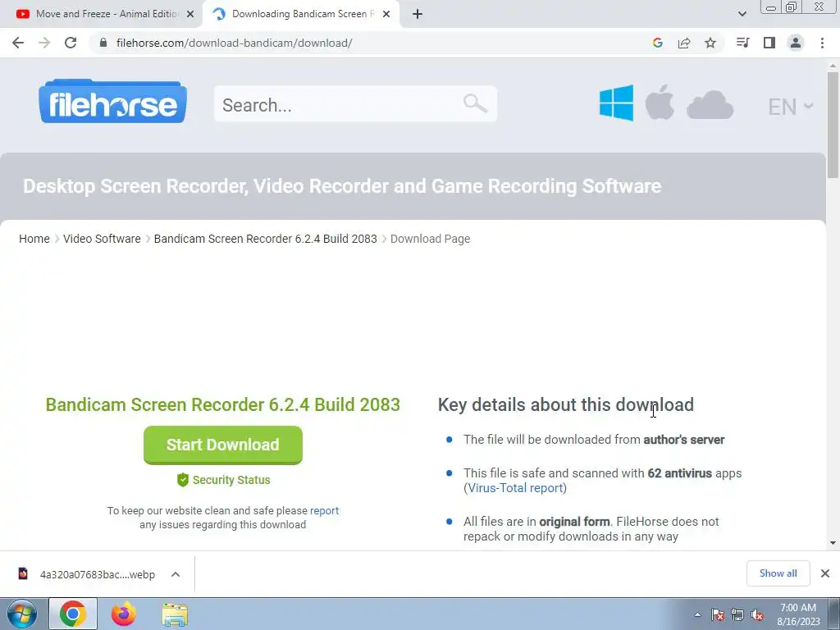Open the tab search dropdown arrow
The image size is (840, 630).
[x=742, y=14]
